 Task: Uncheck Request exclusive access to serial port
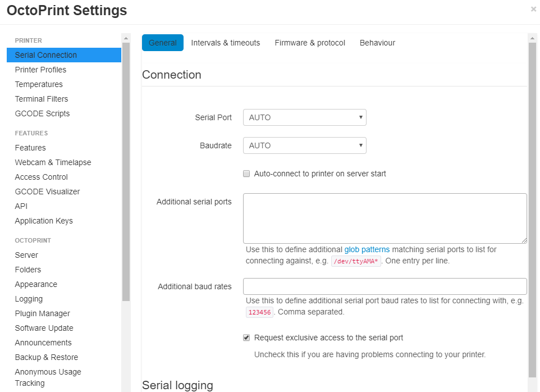[x=246, y=338]
